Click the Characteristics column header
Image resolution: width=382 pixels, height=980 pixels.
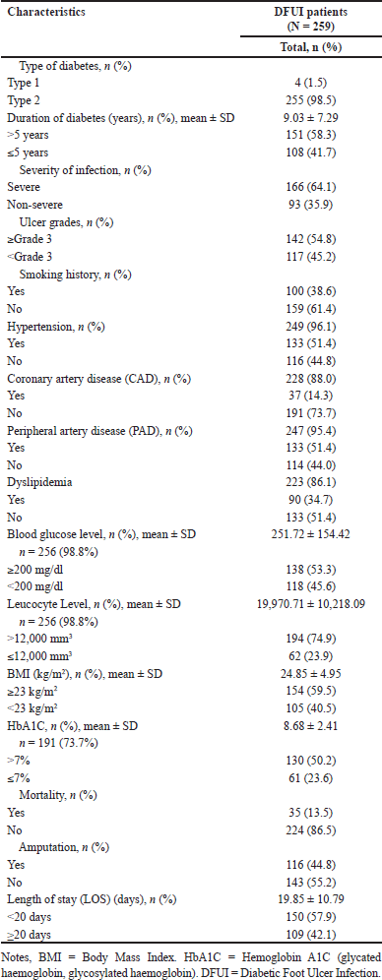tap(46, 11)
